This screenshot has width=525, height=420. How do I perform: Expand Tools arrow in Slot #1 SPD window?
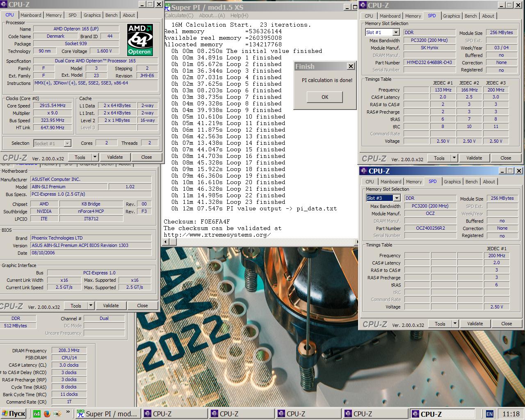pyautogui.click(x=454, y=158)
